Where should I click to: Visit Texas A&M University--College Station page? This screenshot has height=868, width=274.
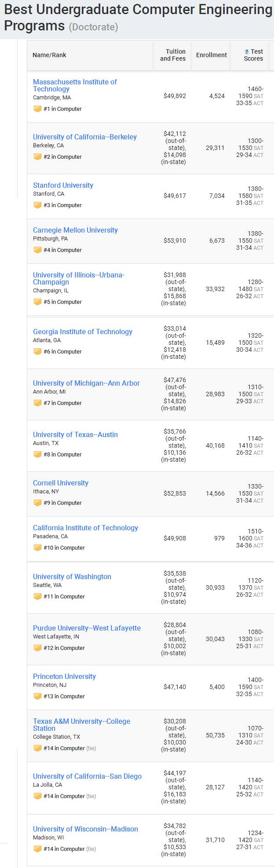pyautogui.click(x=81, y=725)
